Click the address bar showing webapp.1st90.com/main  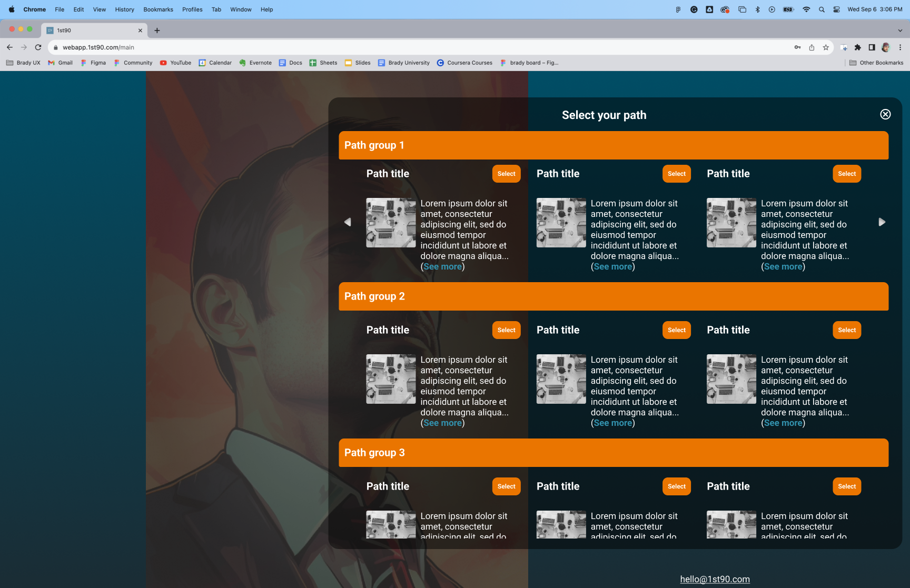(421, 47)
